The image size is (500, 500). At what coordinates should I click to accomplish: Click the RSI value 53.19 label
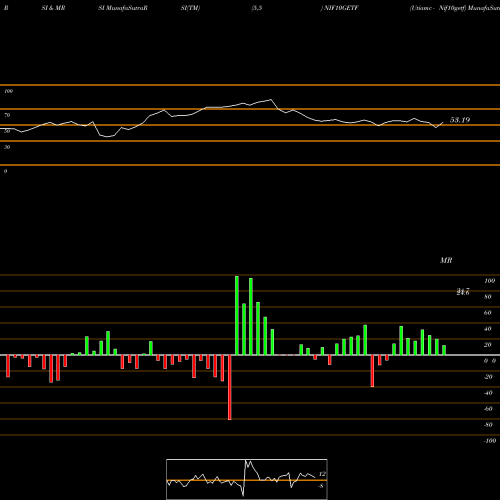coord(460,120)
